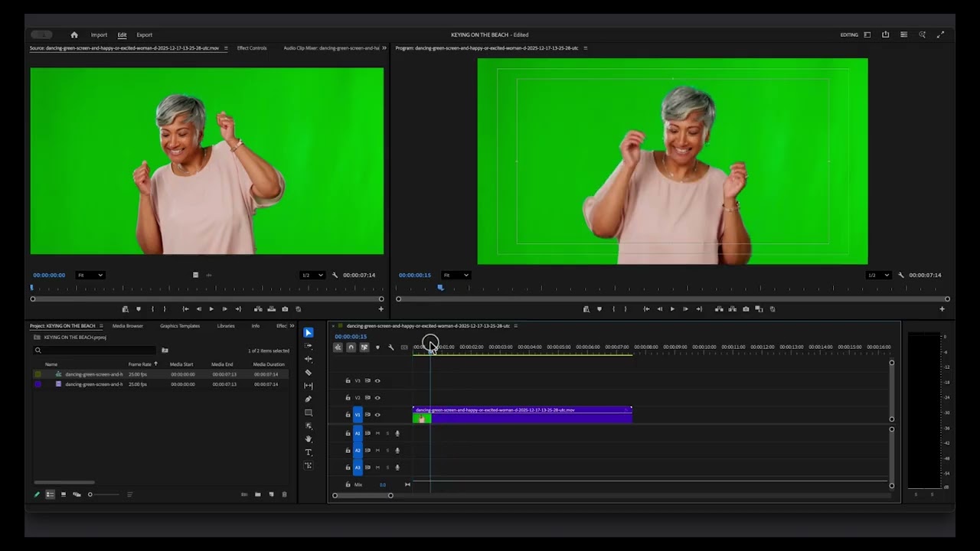Create a new bin in Project panel
Screen dimensions: 980x551
point(258,494)
